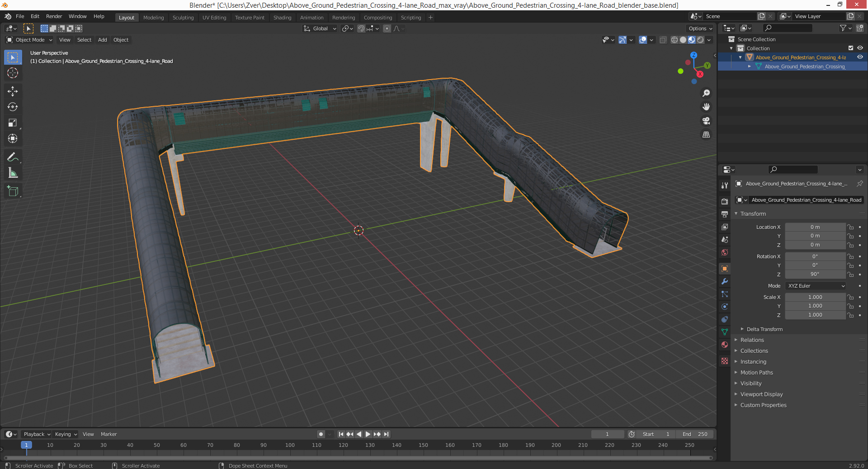This screenshot has width=868, height=469.
Task: Click the pan view hand icon
Action: 706,107
